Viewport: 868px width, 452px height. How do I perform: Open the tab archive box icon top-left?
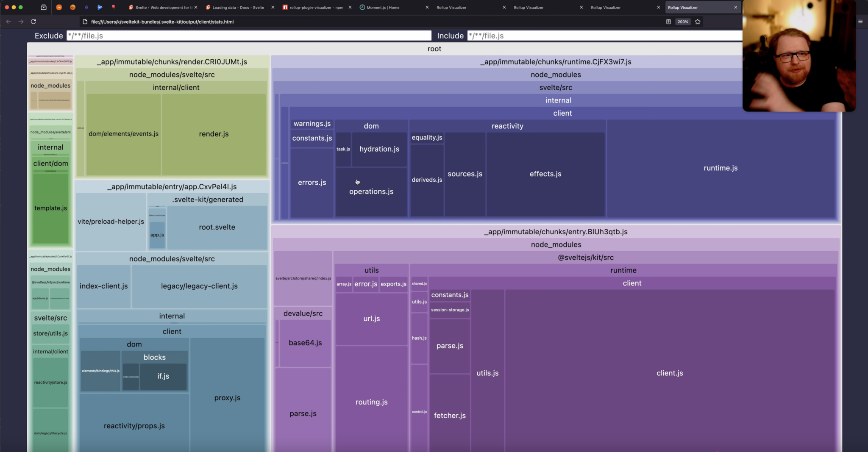point(44,7)
